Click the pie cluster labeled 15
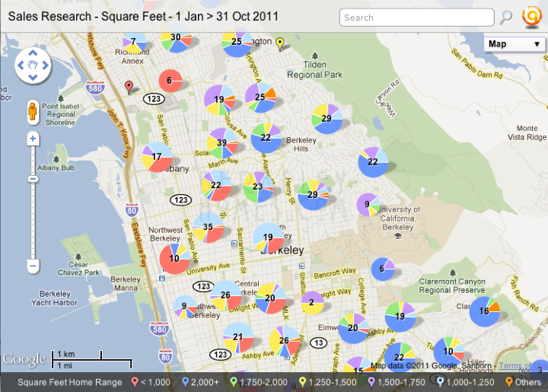Screen dimensions: 548x392 click(x=358, y=371)
